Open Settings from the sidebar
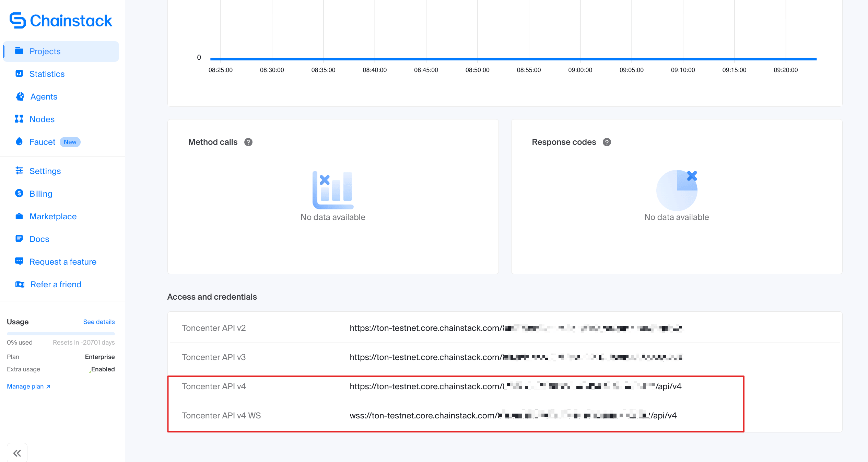Viewport: 868px width, 462px height. pyautogui.click(x=45, y=171)
